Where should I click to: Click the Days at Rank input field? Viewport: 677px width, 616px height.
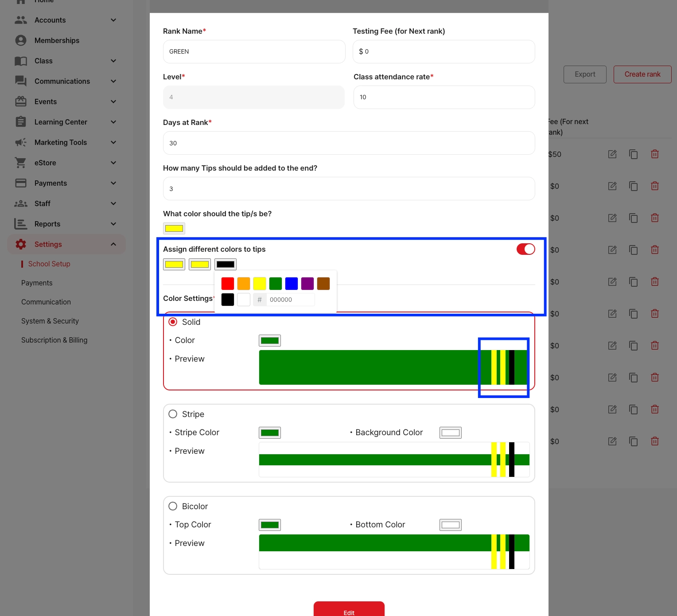click(x=349, y=143)
